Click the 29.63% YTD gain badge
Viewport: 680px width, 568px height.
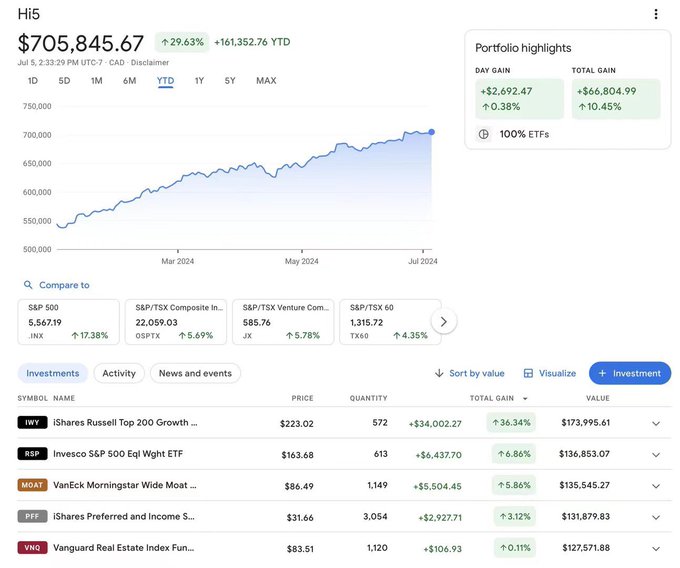pyautogui.click(x=182, y=42)
